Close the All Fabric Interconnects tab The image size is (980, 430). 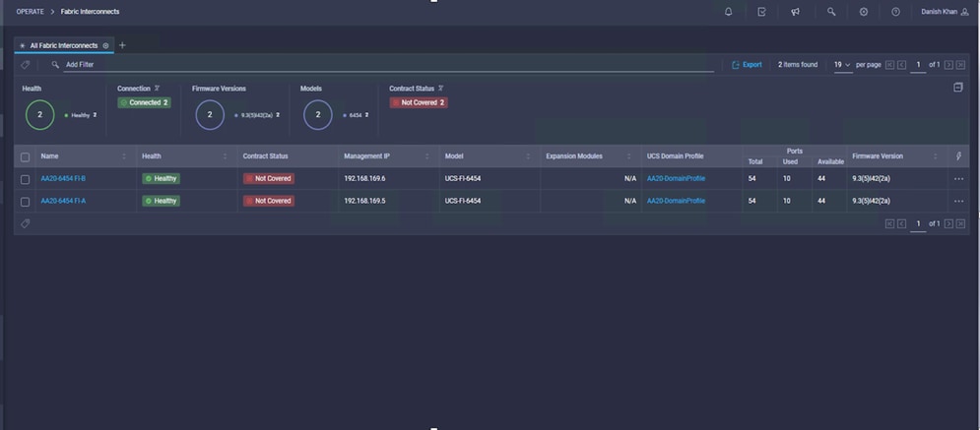[x=105, y=45]
